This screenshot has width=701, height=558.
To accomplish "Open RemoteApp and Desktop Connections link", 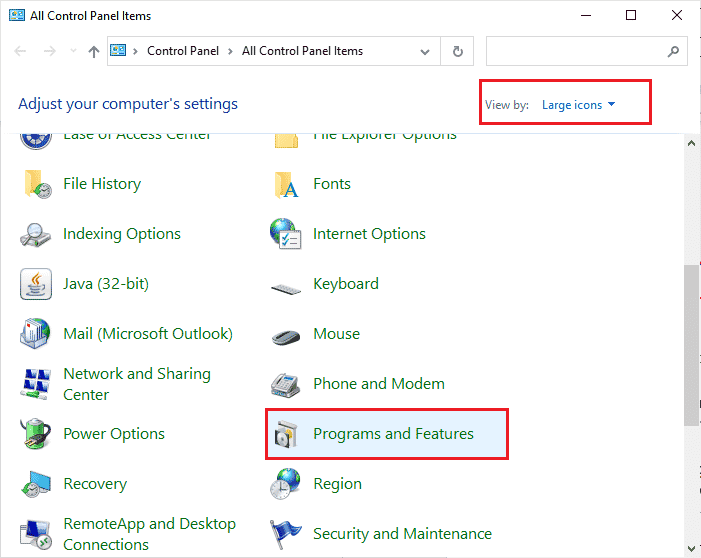I will click(149, 534).
